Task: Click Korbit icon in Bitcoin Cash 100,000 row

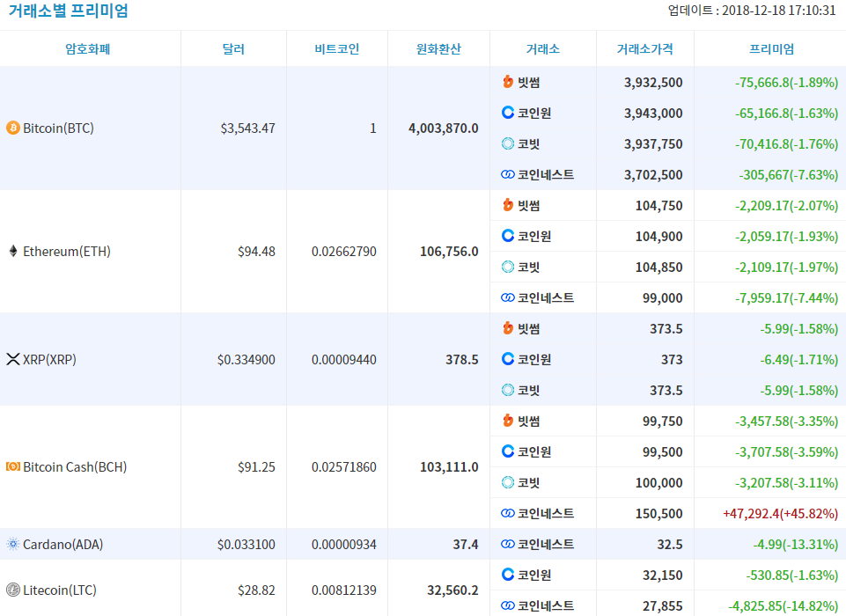Action: [x=508, y=481]
